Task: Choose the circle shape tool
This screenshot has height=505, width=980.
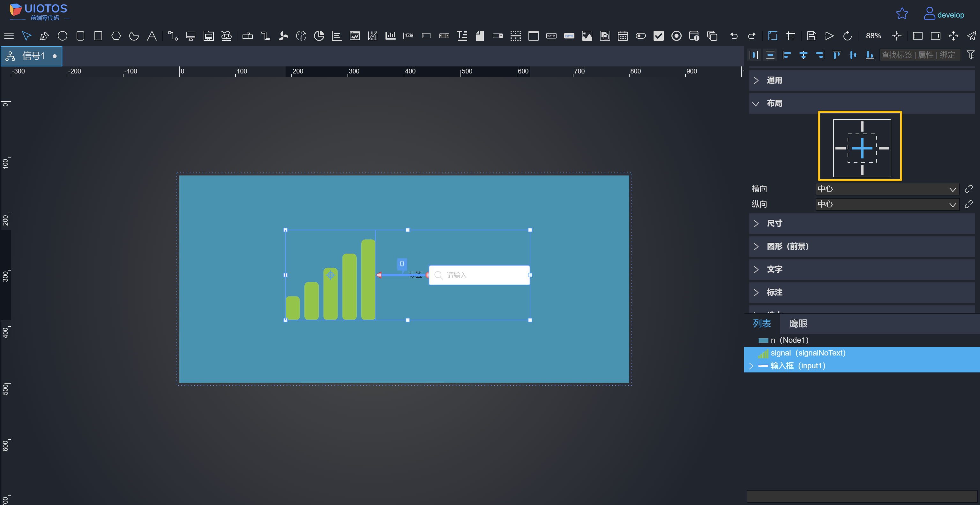Action: pyautogui.click(x=63, y=36)
